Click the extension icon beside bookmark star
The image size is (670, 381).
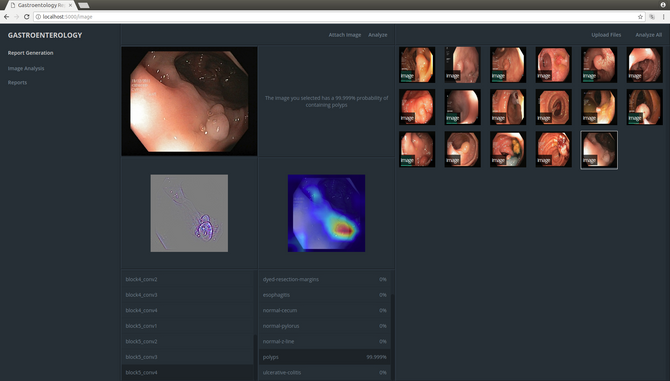click(652, 17)
